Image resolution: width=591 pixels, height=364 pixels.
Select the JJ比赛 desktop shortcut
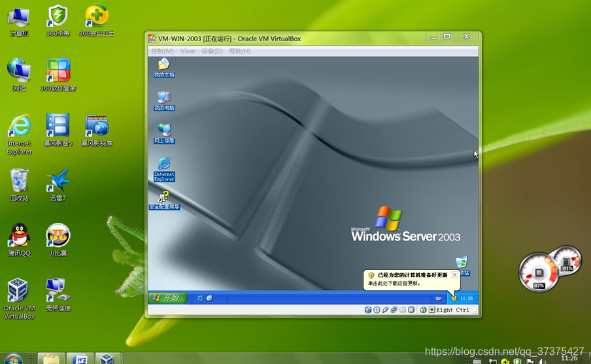click(58, 240)
